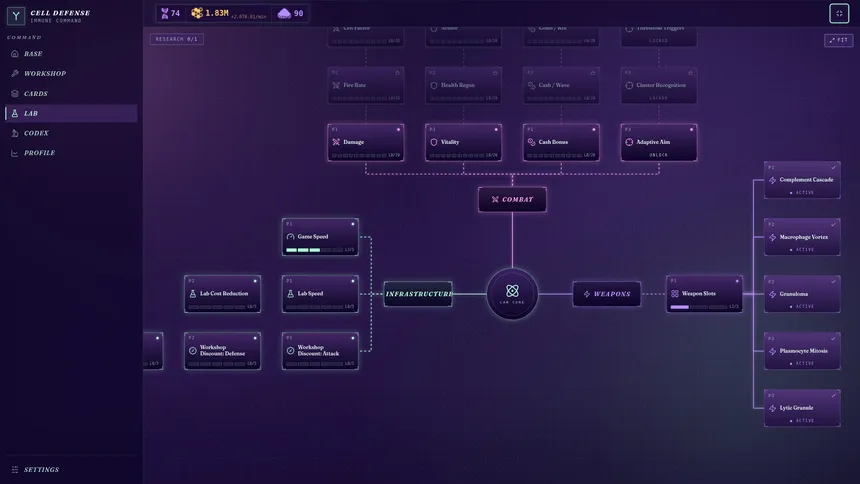860x484 pixels.
Task: Click the status dot on Cash Bonus card
Action: tap(593, 130)
